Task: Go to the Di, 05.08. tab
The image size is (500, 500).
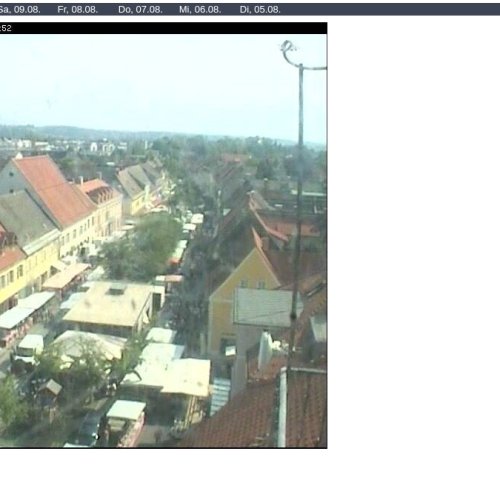Action: [260, 10]
